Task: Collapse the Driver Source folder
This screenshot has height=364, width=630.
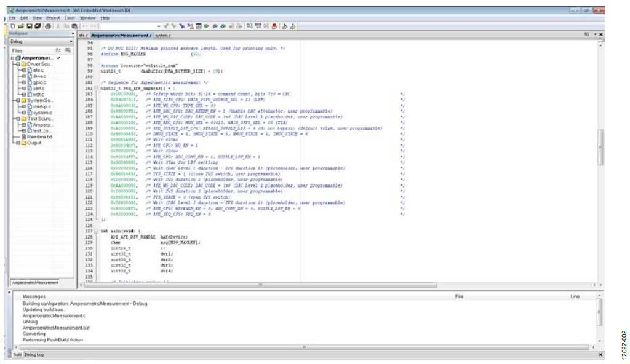Action: click(x=18, y=64)
